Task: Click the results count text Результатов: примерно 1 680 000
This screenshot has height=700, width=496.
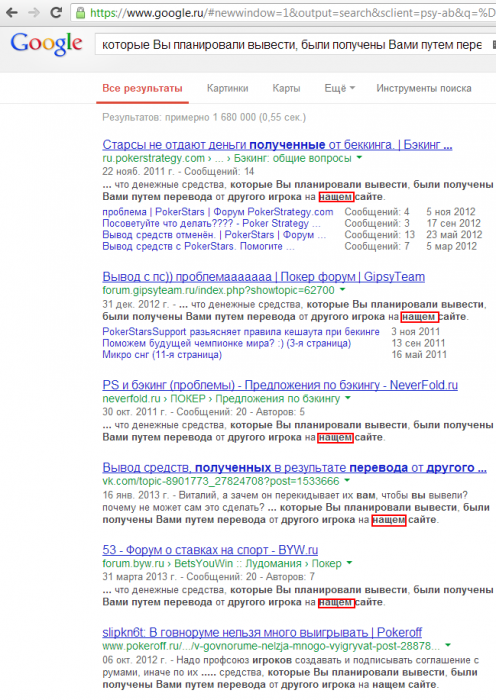Action: pyautogui.click(x=204, y=117)
